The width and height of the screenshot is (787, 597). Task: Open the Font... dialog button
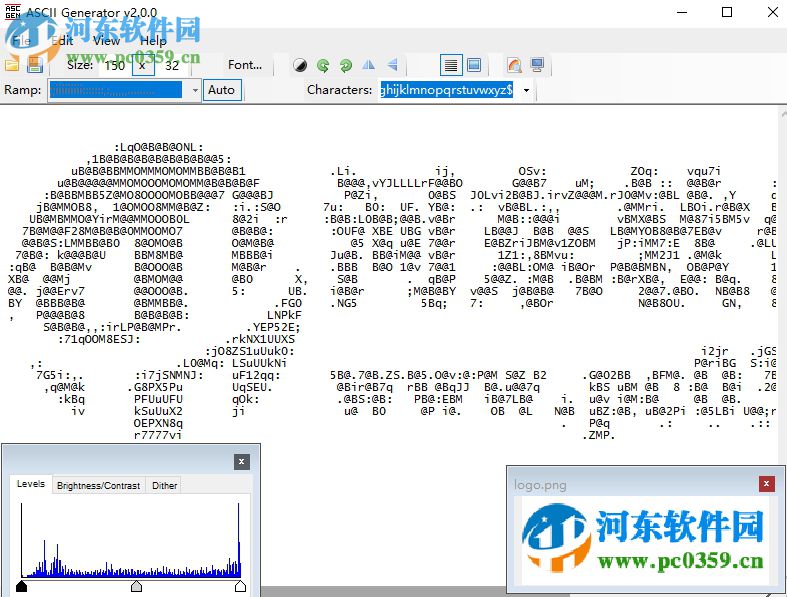tap(245, 65)
